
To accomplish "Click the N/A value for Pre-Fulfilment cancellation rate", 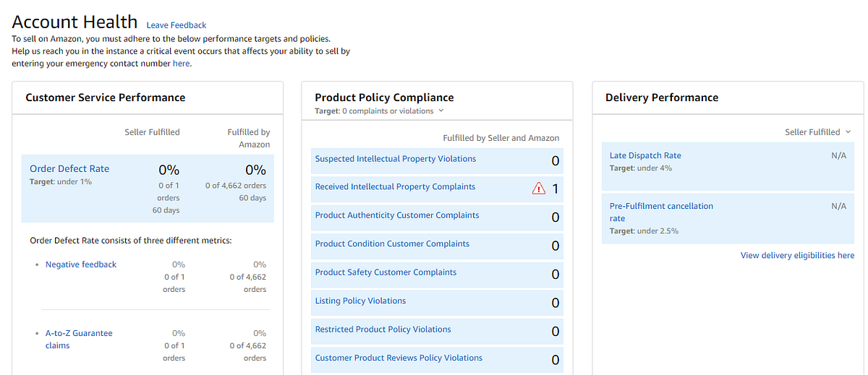I will pos(839,207).
